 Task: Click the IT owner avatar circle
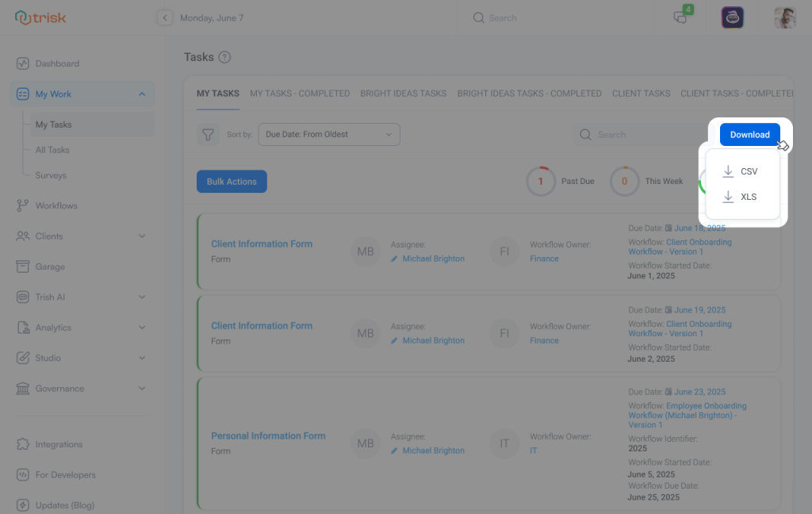[504, 443]
